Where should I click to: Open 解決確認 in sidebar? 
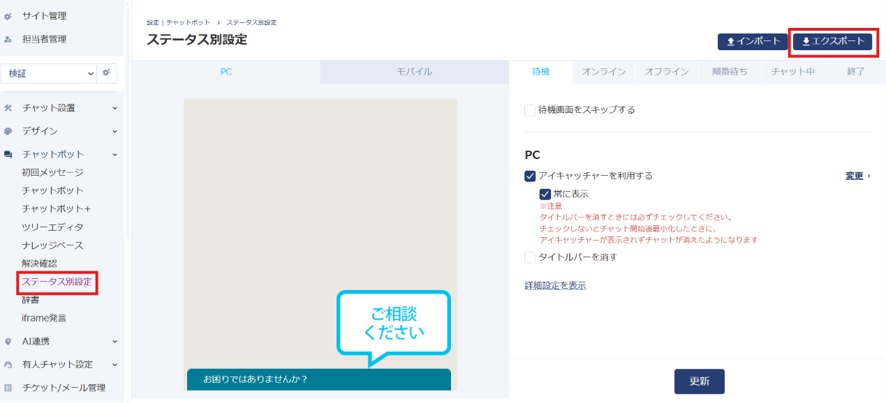click(39, 263)
